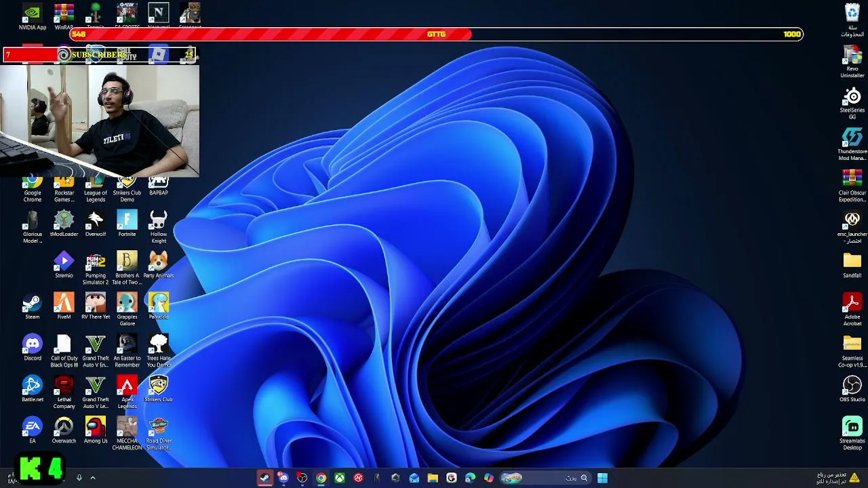Launch the EA app desktop shortcut

[32, 430]
